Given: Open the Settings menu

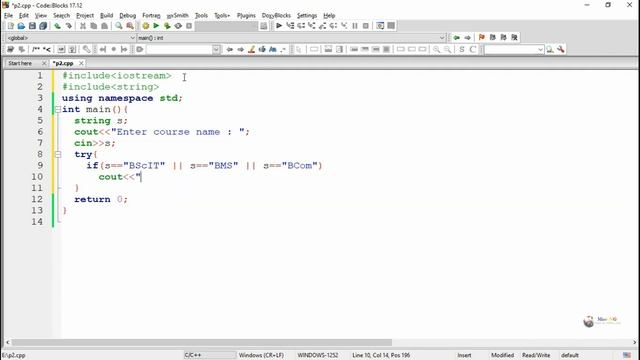Looking at the screenshot, I should (307, 16).
